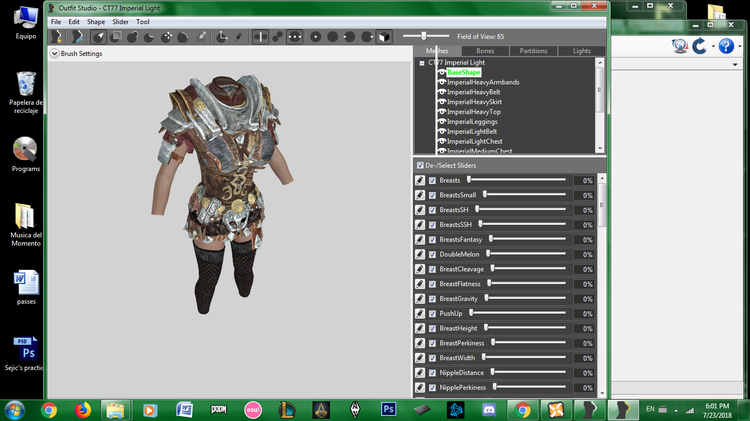This screenshot has width=750, height=421.
Task: Toggle the white cube perspective icon
Action: pyautogui.click(x=384, y=37)
